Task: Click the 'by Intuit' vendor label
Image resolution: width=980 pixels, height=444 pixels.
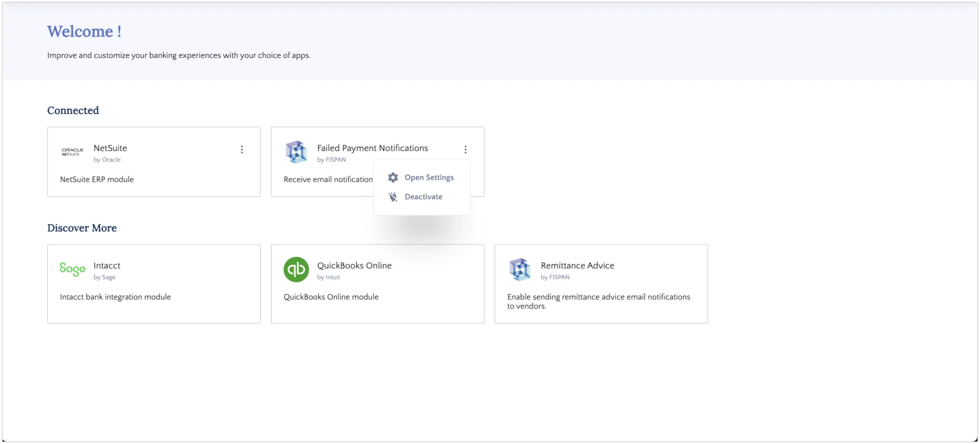Action: click(329, 277)
